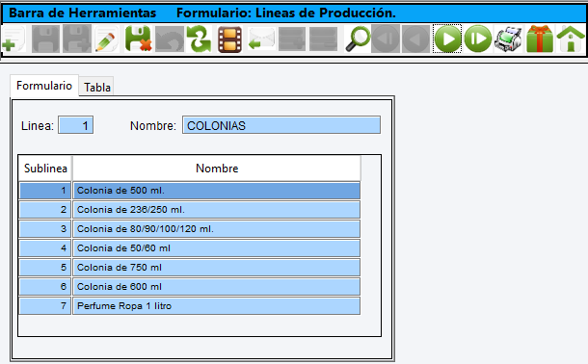588x364 pixels.
Task: Click the Sublinea column header
Action: (x=45, y=169)
